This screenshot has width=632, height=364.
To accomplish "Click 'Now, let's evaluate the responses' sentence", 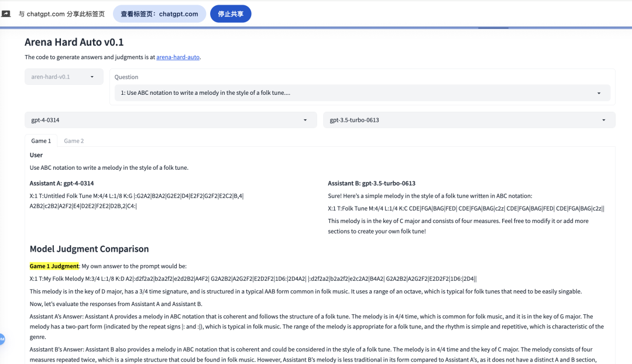I will tap(116, 304).
